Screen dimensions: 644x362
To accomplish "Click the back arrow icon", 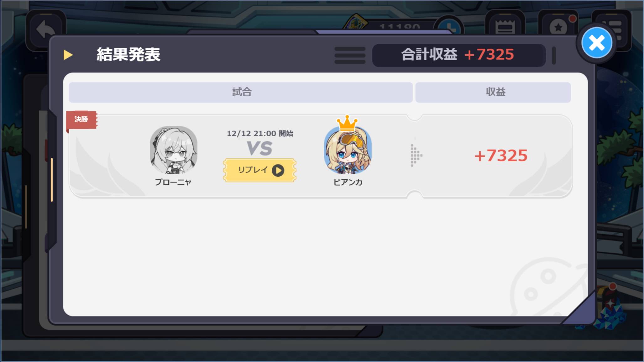I will [45, 30].
